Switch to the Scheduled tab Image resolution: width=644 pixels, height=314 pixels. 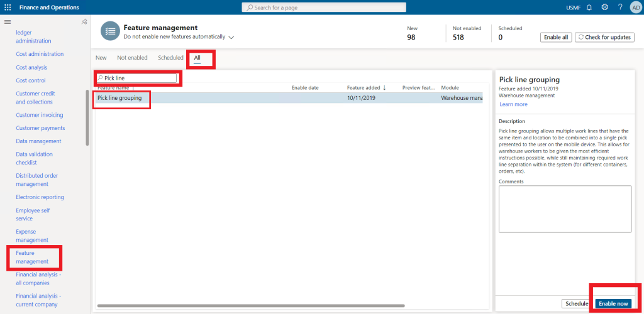point(170,58)
